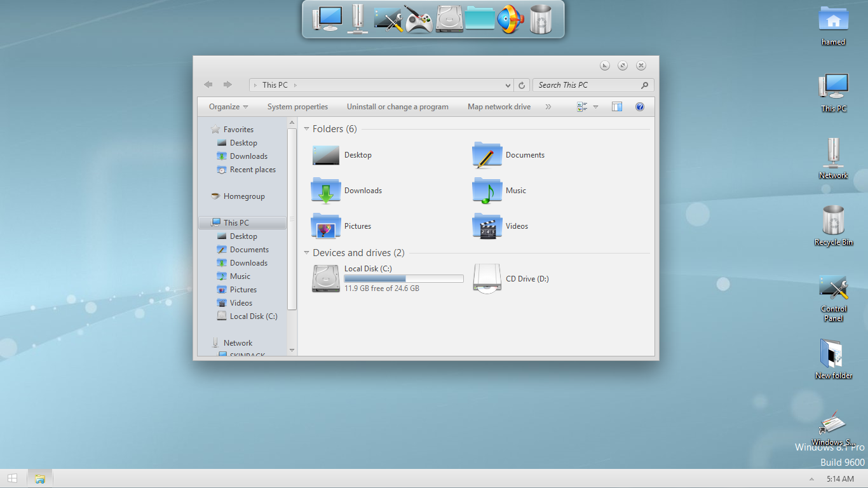The height and width of the screenshot is (488, 868).
Task: Open the Videos folder icon
Action: (x=487, y=226)
